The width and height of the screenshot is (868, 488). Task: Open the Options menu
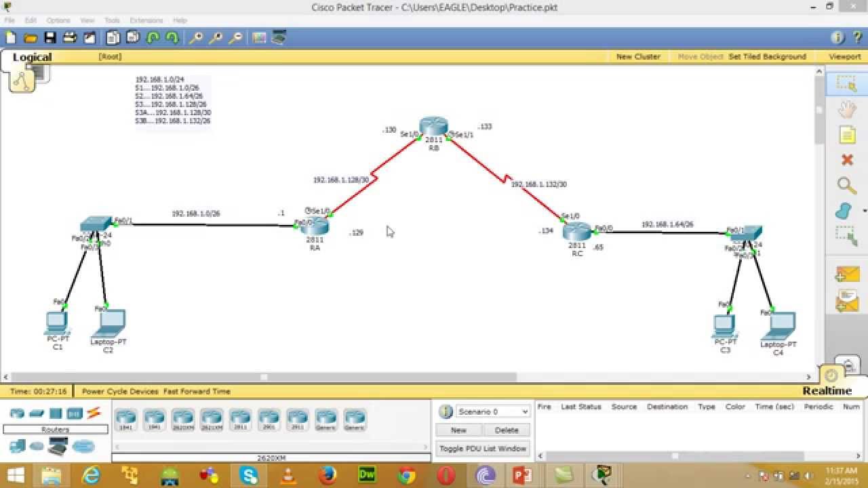[58, 20]
